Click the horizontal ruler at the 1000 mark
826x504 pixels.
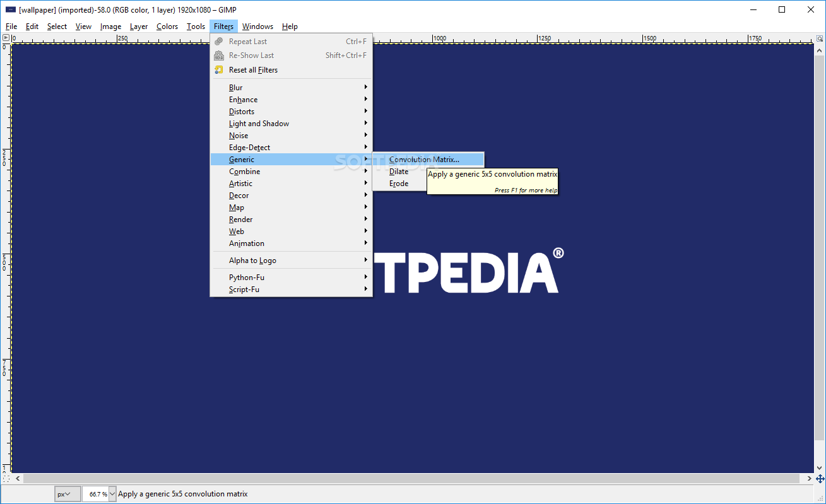[x=440, y=38]
